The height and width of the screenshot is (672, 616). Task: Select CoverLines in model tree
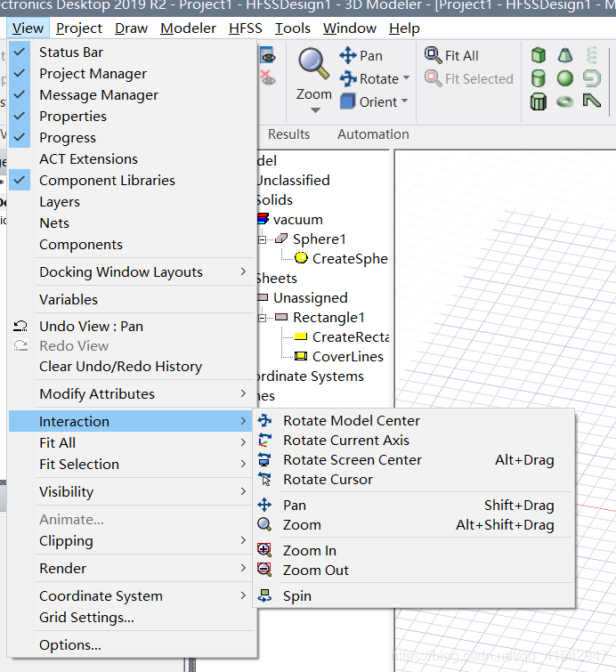[x=348, y=357]
